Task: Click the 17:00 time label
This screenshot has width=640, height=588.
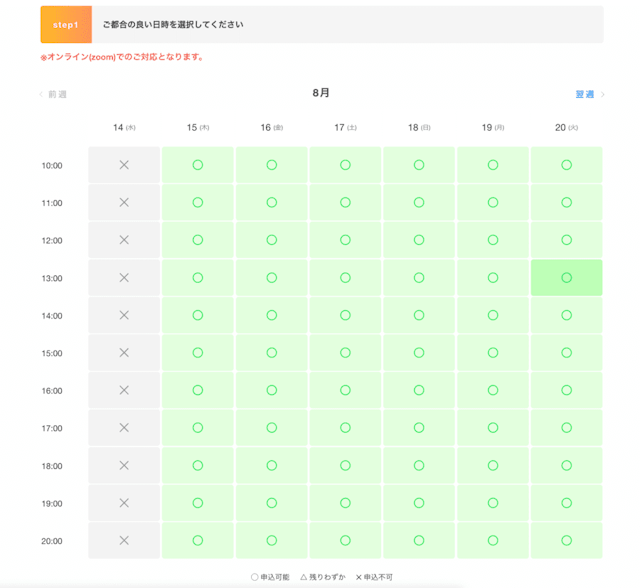Action: pos(52,428)
